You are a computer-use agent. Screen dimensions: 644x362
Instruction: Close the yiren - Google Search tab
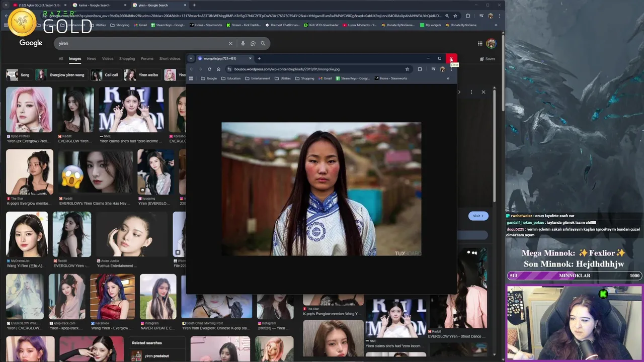(185, 5)
